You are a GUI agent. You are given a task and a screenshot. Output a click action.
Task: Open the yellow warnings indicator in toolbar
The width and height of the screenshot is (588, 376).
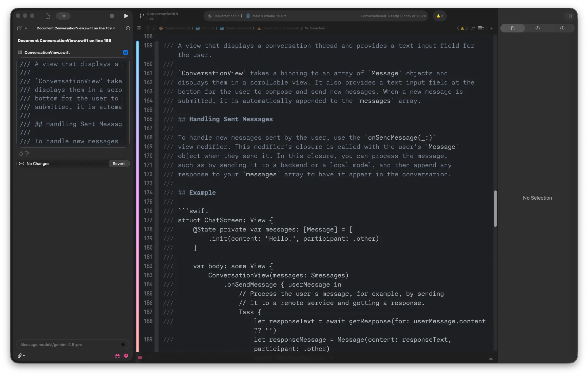tap(439, 16)
